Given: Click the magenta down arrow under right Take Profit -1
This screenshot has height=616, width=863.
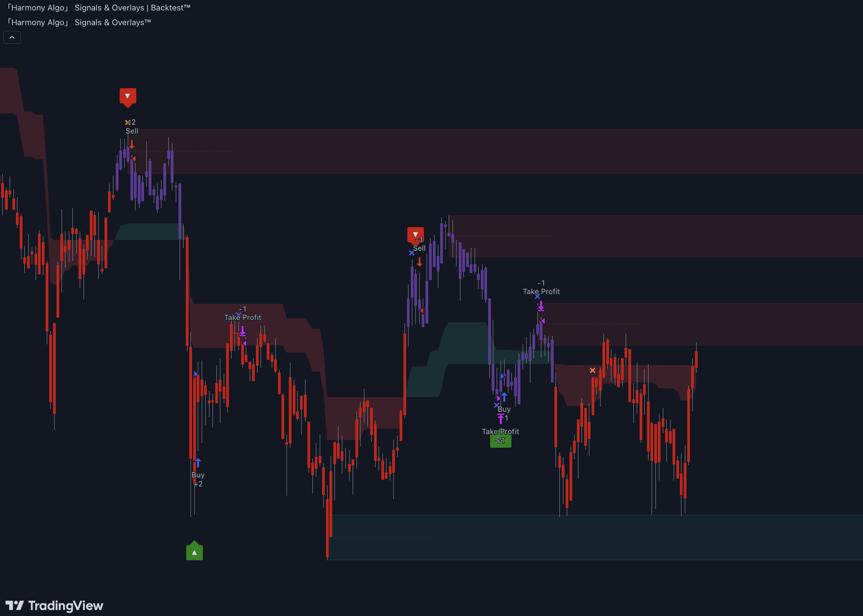Looking at the screenshot, I should point(541,306).
